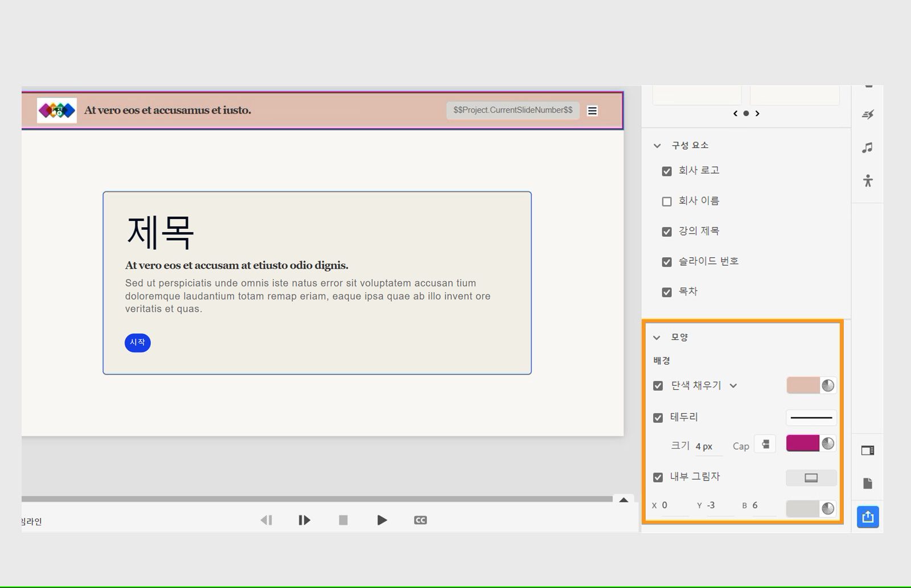Click the blue share/export icon

pyautogui.click(x=868, y=517)
